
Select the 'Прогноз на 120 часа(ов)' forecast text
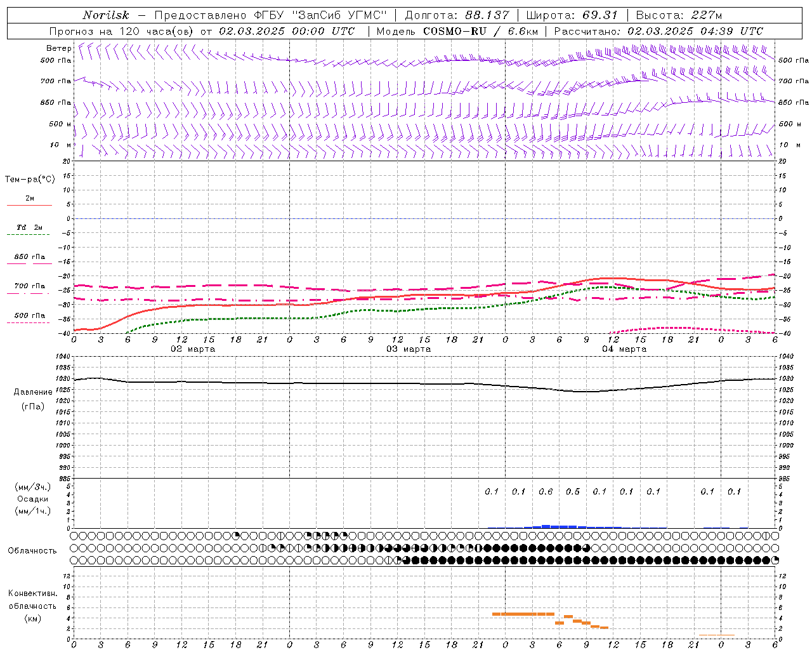(122, 31)
